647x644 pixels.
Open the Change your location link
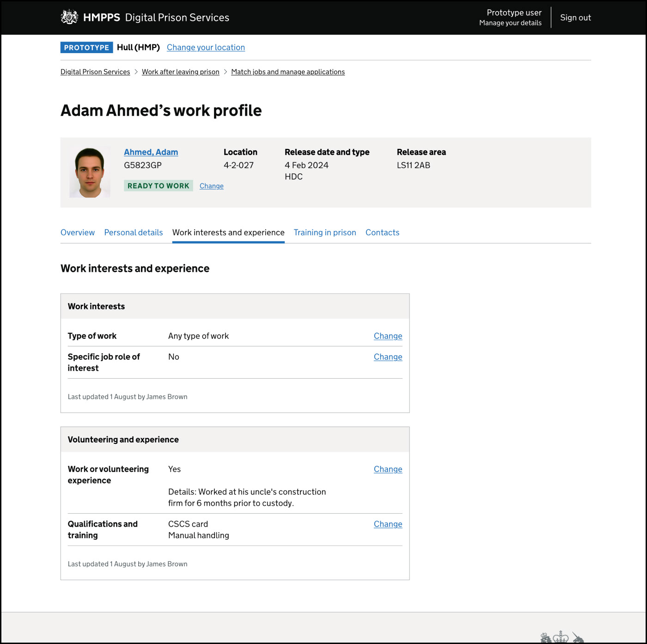(206, 48)
